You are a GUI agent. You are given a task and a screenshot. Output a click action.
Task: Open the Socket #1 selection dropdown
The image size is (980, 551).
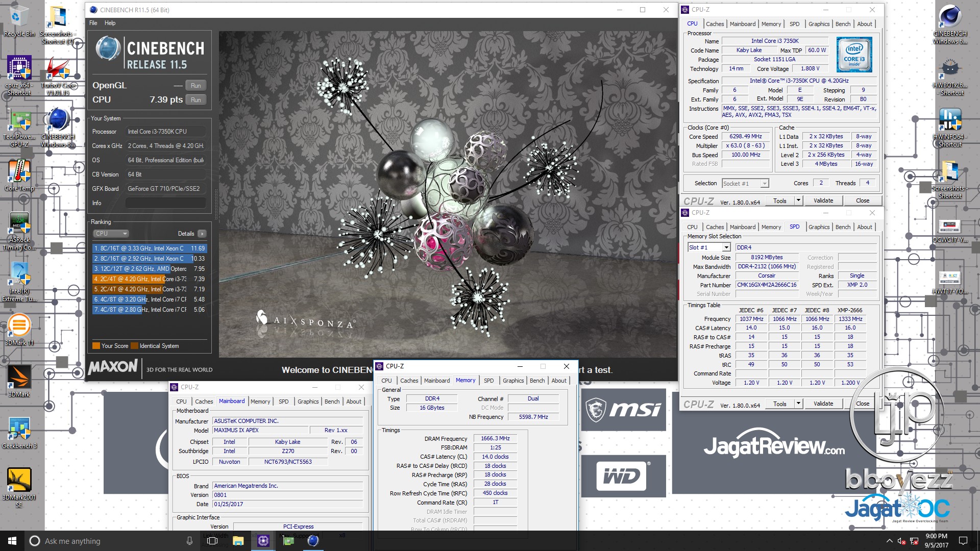coord(746,184)
